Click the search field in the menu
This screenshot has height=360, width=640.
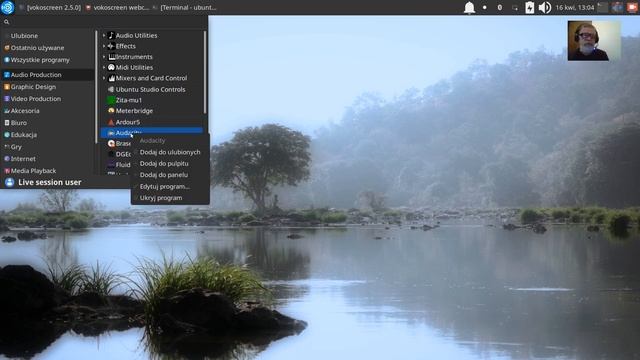pyautogui.click(x=104, y=22)
